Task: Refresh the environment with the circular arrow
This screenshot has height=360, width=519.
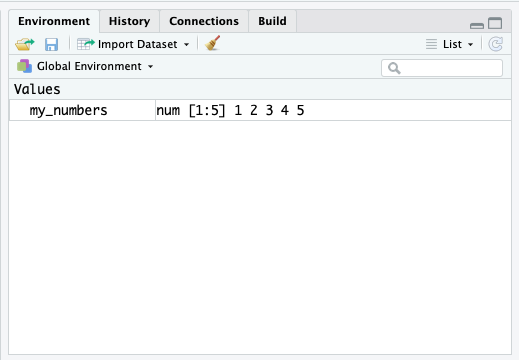Action: 496,44
